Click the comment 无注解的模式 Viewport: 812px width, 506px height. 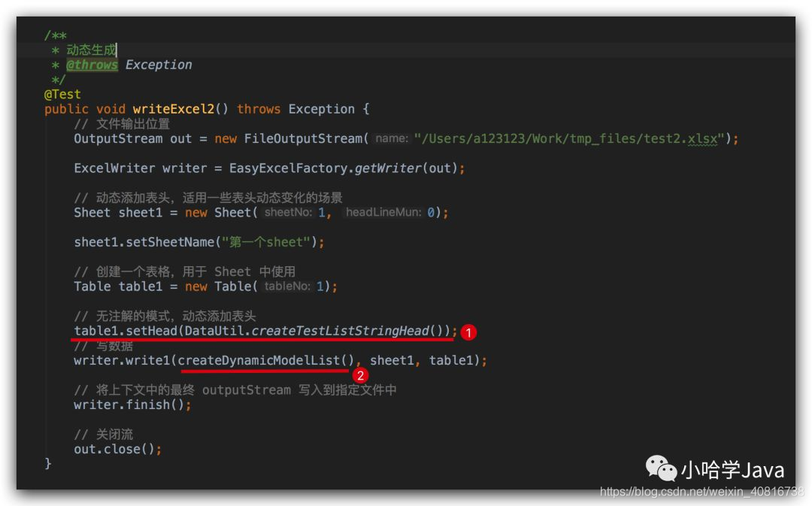coord(165,316)
